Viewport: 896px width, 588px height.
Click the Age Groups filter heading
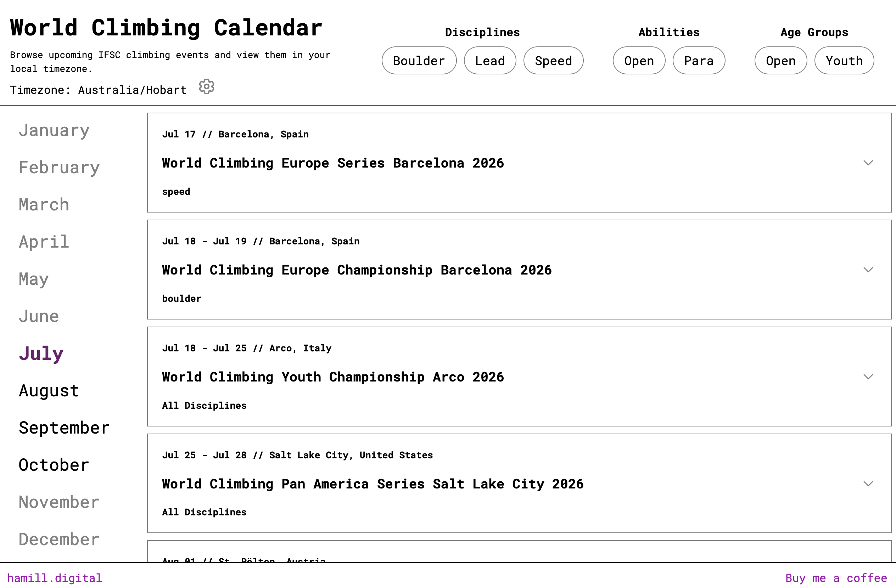pos(814,32)
